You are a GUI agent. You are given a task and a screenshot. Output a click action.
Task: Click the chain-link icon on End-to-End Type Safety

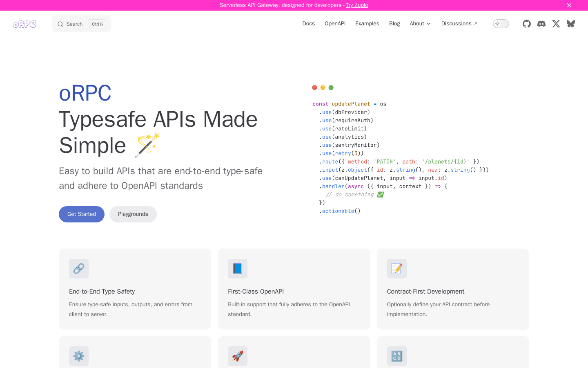click(x=78, y=269)
